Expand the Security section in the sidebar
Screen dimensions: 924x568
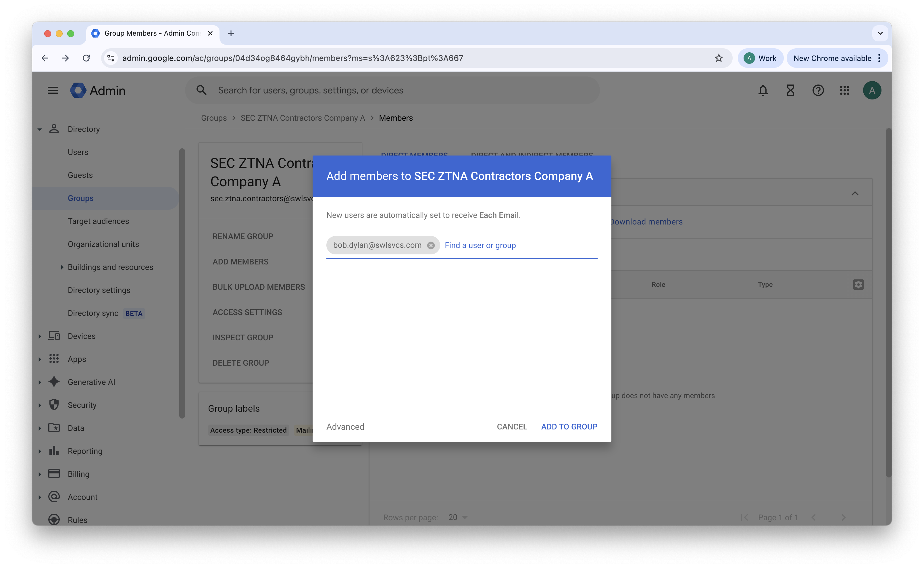click(40, 405)
